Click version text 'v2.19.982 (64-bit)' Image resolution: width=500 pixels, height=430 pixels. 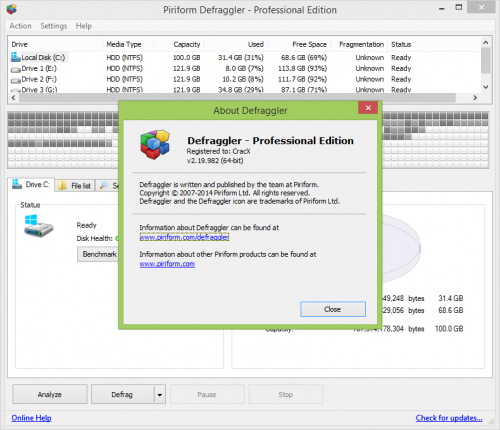pos(215,161)
